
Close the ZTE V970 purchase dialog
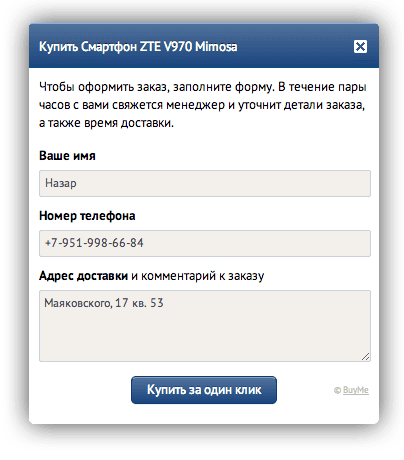(x=360, y=46)
